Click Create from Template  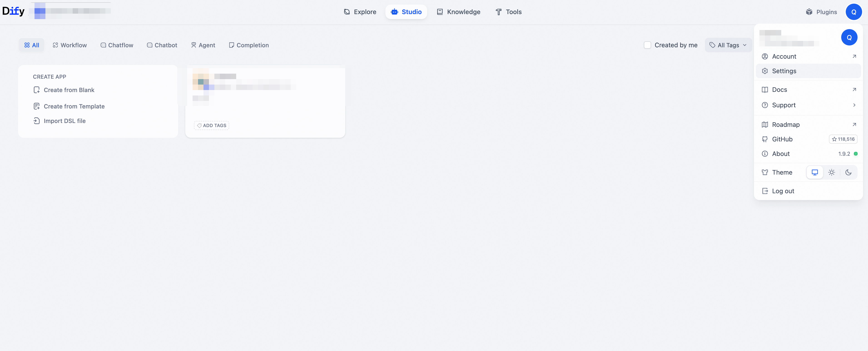point(74,106)
